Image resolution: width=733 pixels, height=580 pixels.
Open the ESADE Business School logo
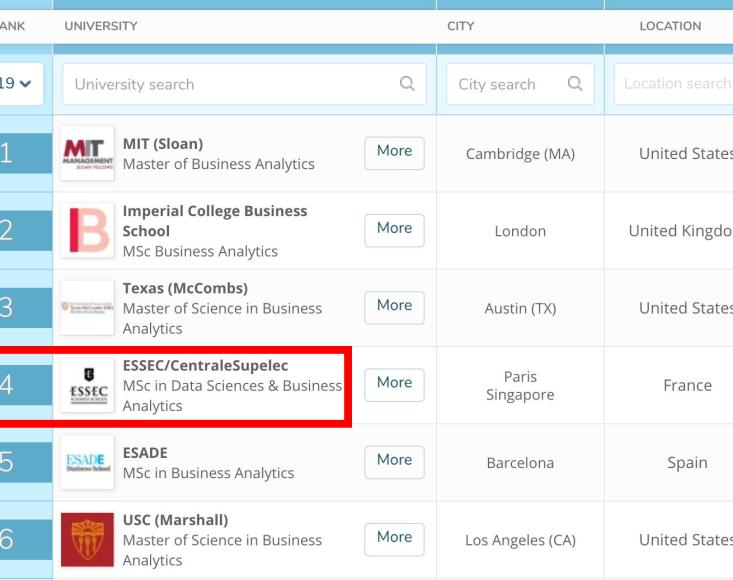(87, 462)
